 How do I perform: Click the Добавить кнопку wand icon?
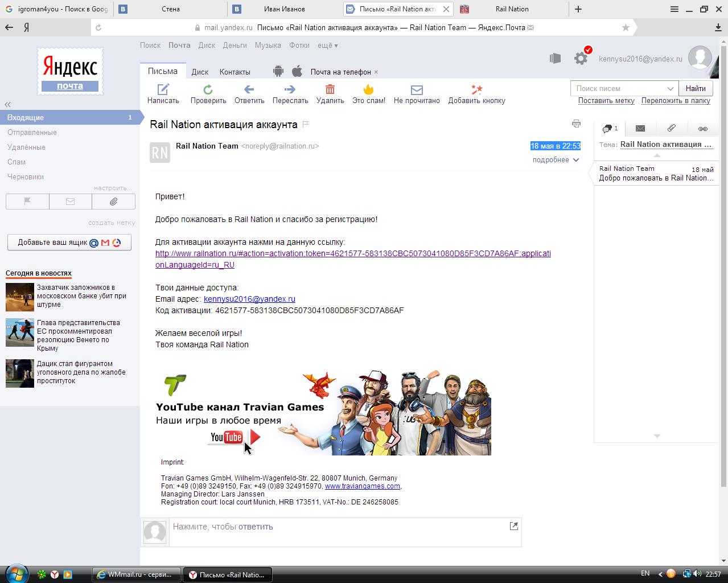coord(477,89)
